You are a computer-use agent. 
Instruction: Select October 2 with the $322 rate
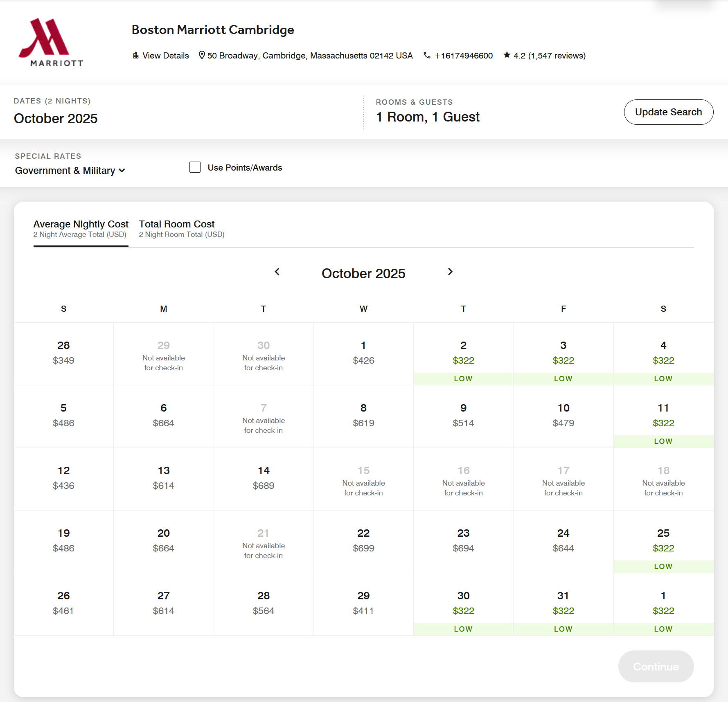pos(463,354)
